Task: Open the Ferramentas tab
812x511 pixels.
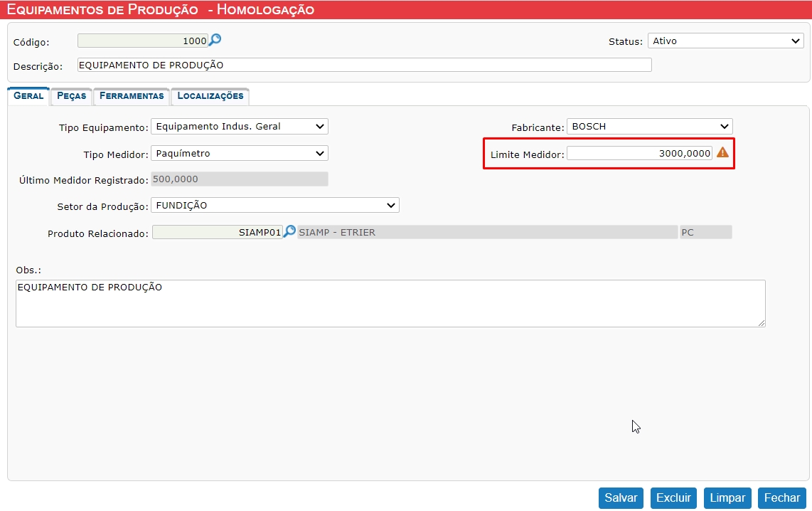Action: coord(132,96)
